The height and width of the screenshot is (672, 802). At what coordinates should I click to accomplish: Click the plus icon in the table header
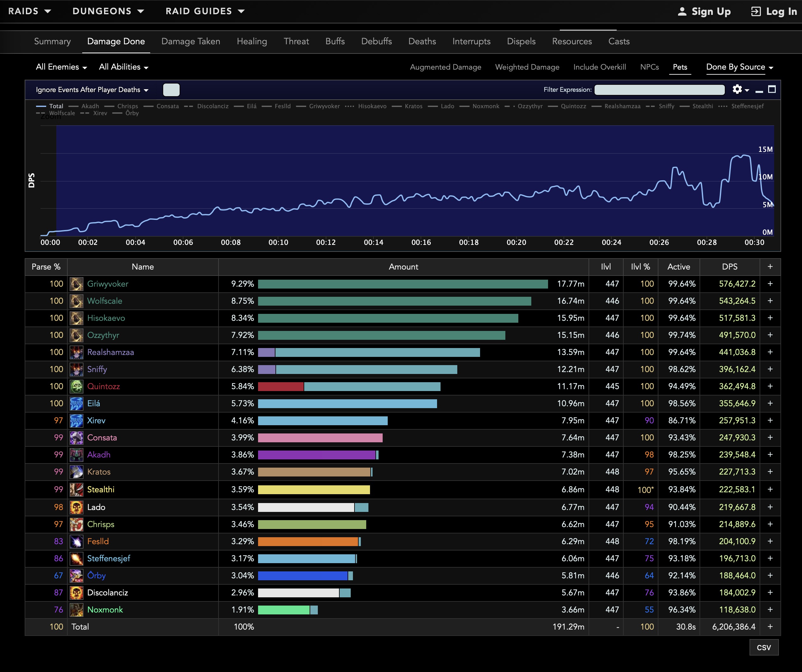pos(770,267)
